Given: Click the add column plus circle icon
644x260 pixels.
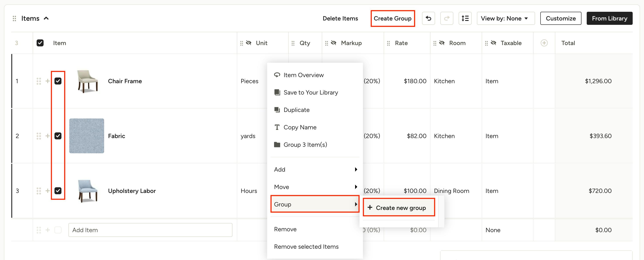Looking at the screenshot, I should (x=544, y=43).
